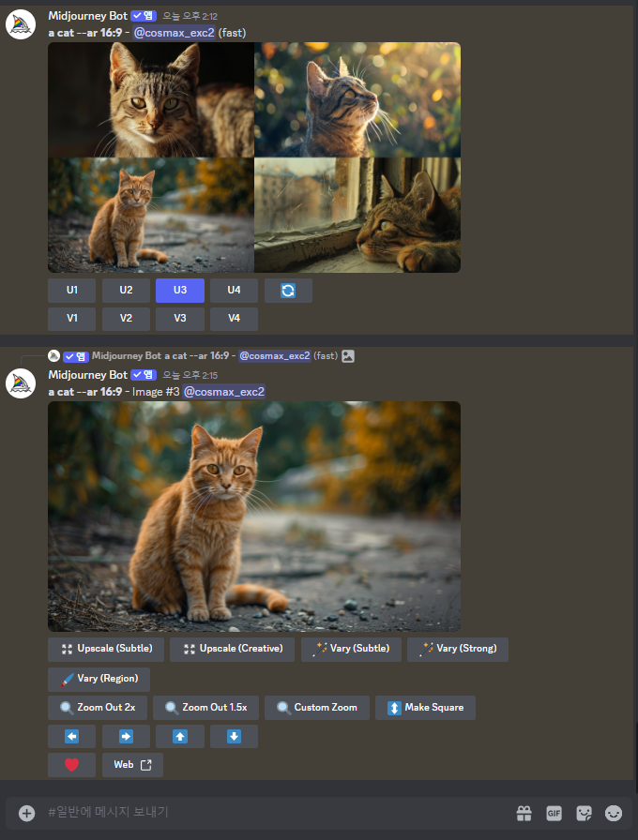Click @cosmax_exc2 mention after Image #3
The image size is (638, 840).
pos(224,392)
